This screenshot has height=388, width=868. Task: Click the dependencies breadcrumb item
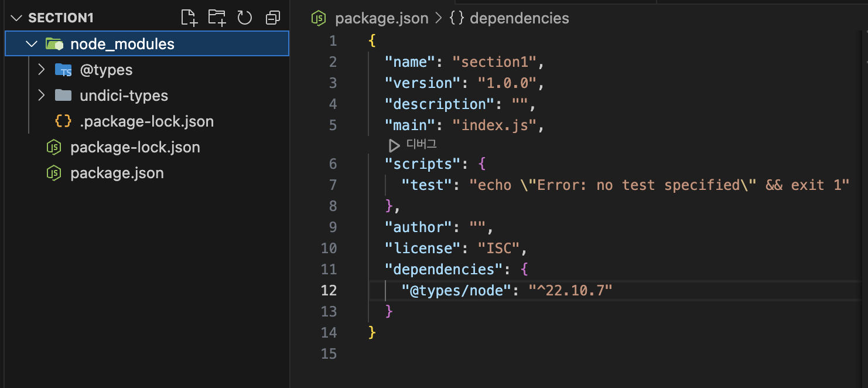pyautogui.click(x=520, y=18)
